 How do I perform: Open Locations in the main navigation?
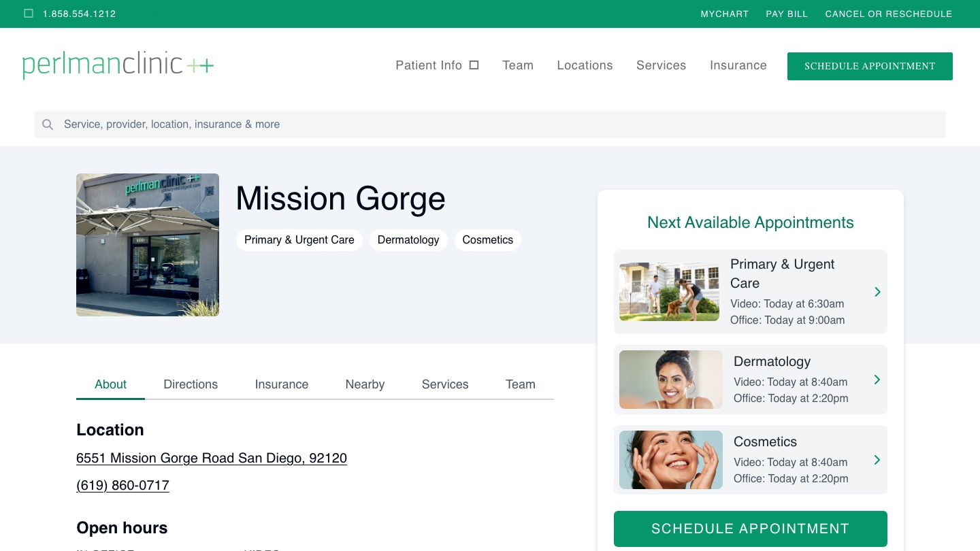(585, 65)
